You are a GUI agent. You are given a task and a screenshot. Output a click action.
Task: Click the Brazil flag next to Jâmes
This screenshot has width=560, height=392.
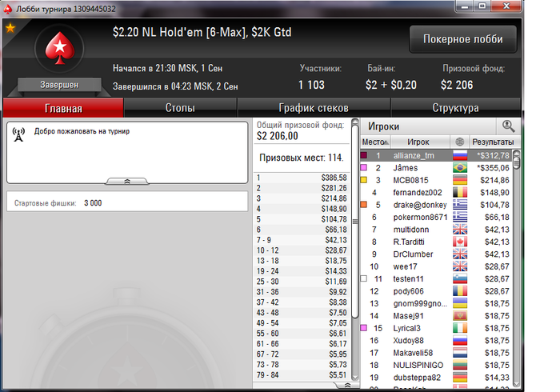460,168
